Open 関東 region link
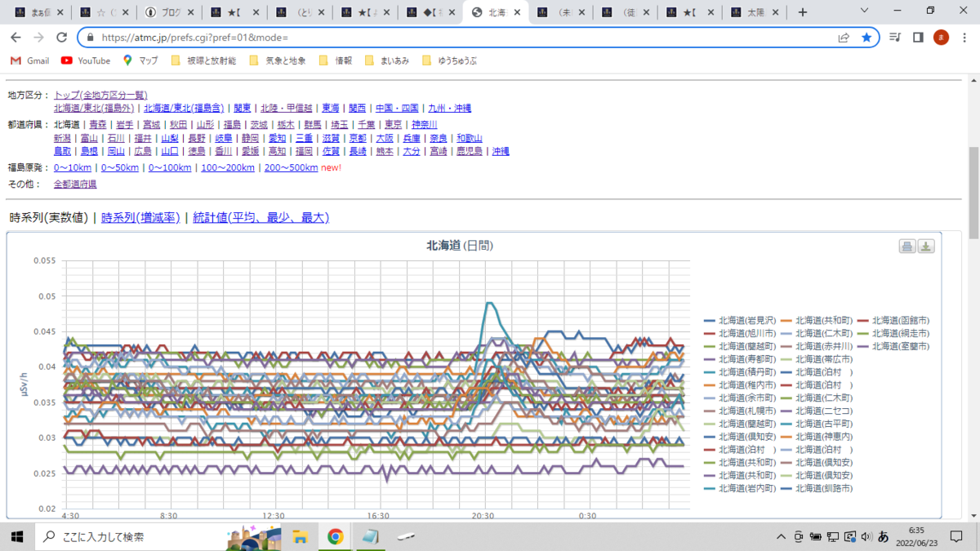 coord(243,108)
